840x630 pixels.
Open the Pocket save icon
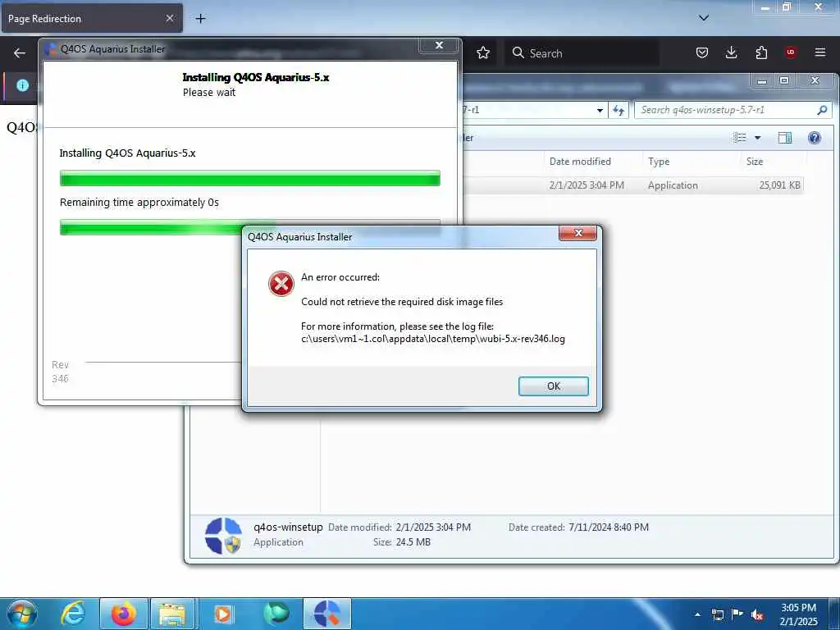point(702,52)
